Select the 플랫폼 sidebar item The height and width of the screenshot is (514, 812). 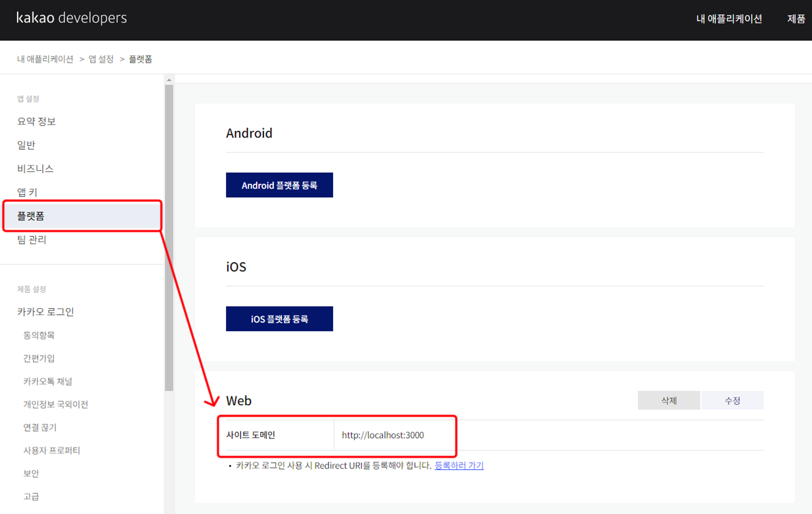[x=31, y=216]
